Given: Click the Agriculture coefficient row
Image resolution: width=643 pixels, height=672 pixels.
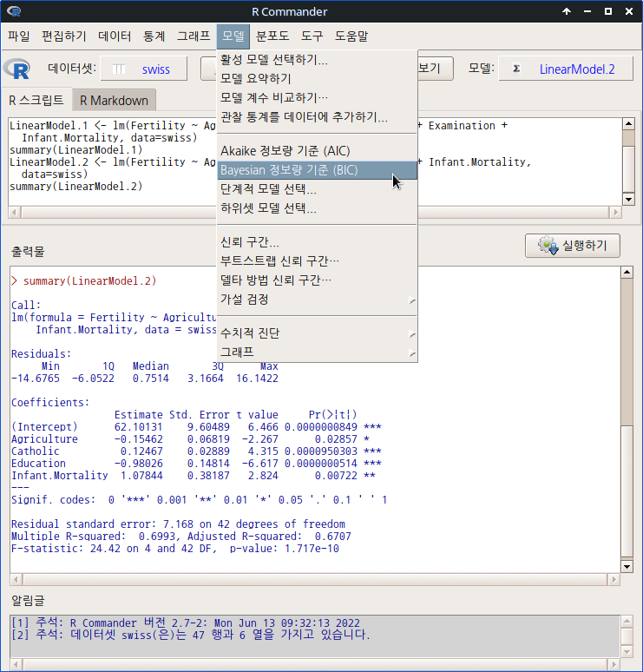Looking at the screenshot, I should [190, 439].
